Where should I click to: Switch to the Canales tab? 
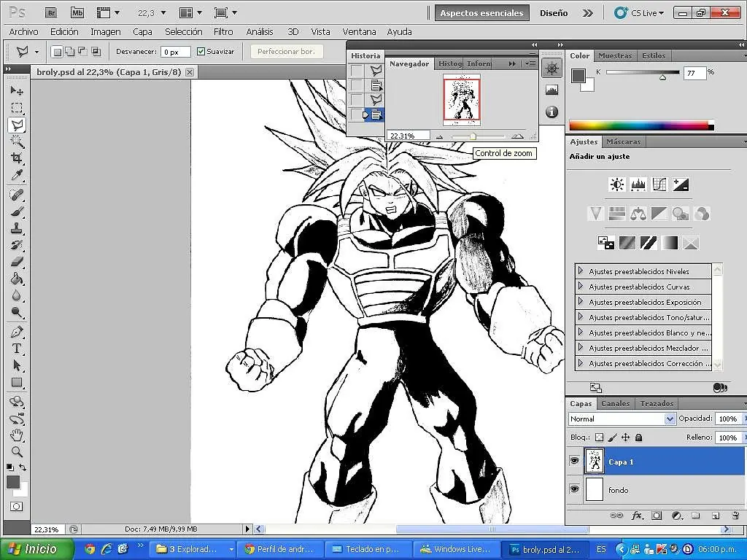(x=615, y=403)
